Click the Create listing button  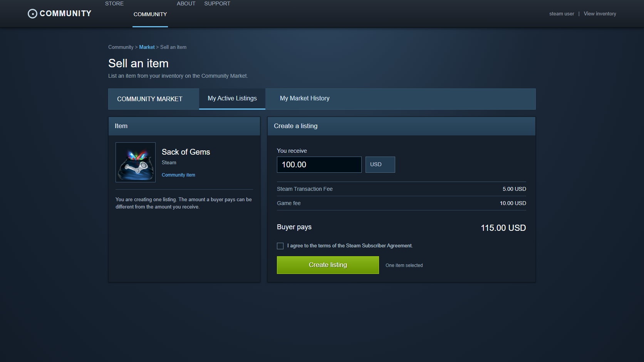[328, 265]
